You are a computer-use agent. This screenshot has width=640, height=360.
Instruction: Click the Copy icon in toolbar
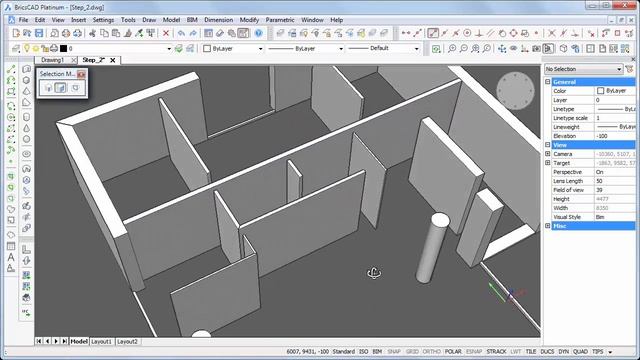click(x=104, y=33)
